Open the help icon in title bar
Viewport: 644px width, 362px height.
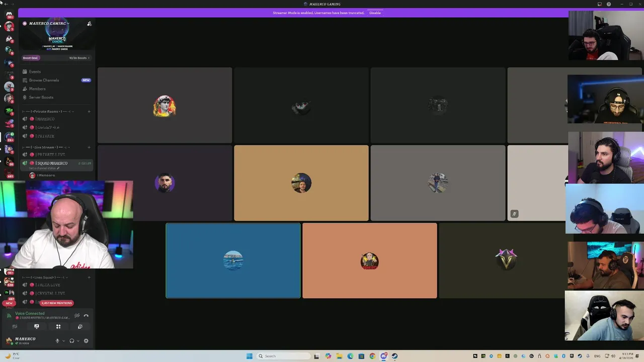(609, 4)
